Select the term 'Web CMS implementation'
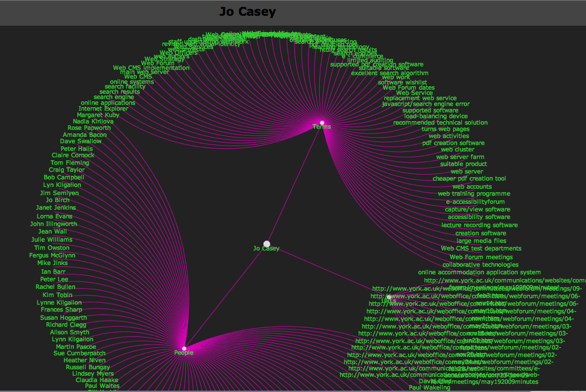 (x=151, y=68)
